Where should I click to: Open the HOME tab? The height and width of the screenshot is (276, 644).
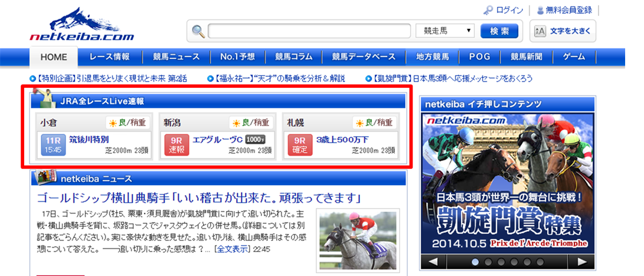pyautogui.click(x=53, y=57)
